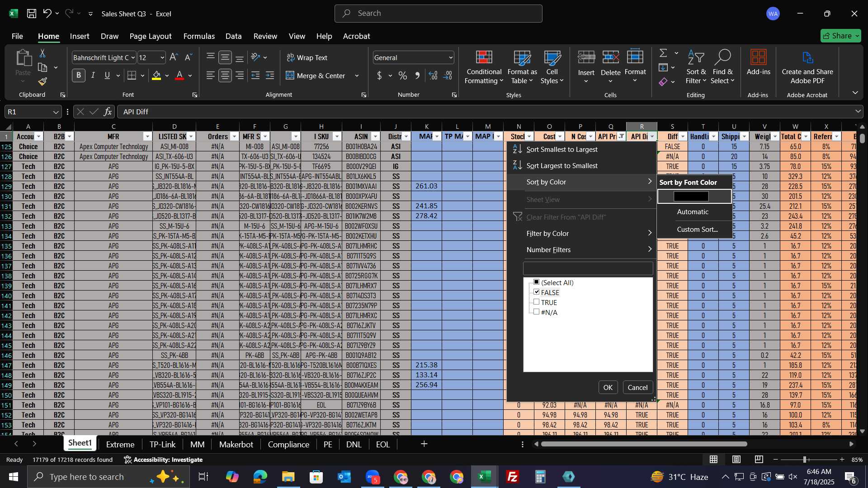Switch to Page Break Preview view

[759, 460]
